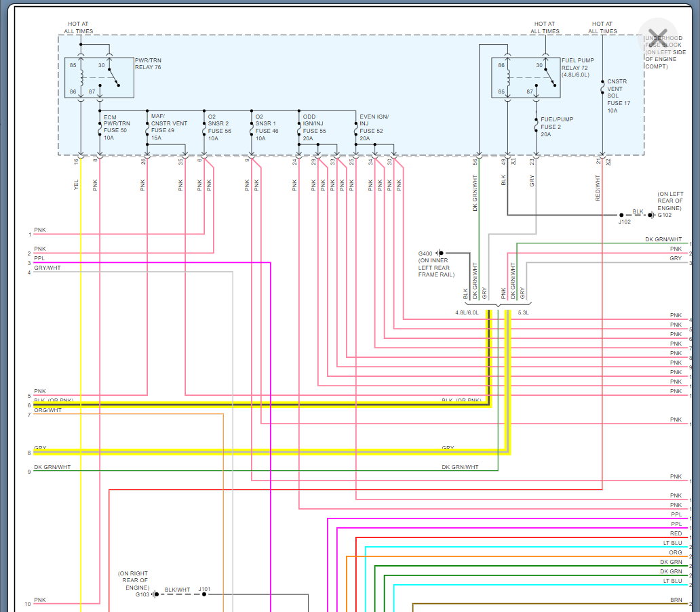Click the Fuel Pump Relay 72 switch symbol
700x612 pixels.
pyautogui.click(x=548, y=76)
